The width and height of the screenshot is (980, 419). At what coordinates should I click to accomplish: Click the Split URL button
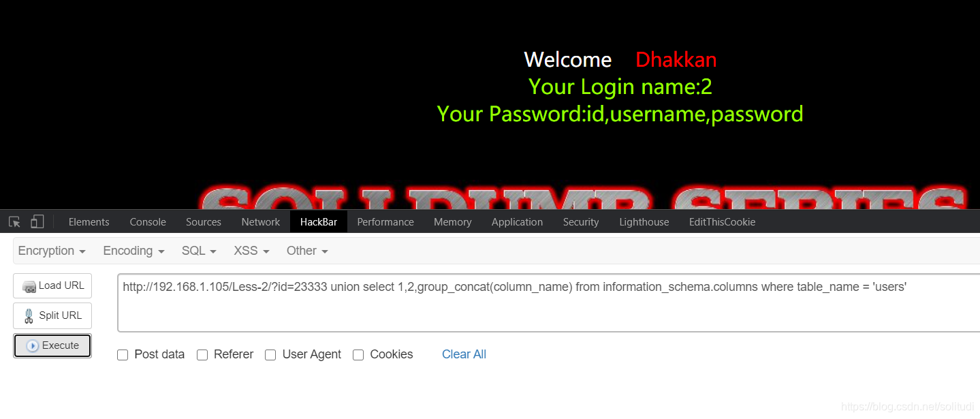pos(52,315)
